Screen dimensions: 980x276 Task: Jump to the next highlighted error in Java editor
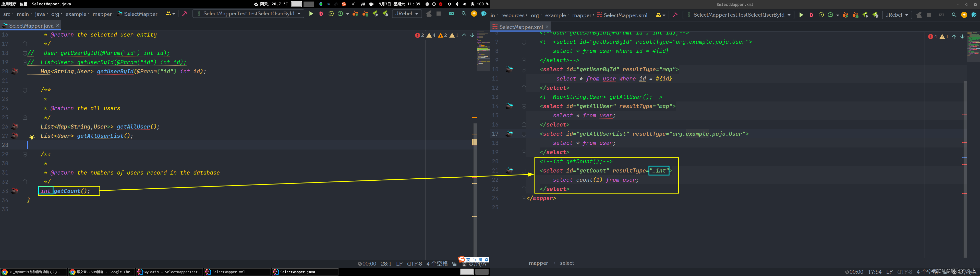[472, 35]
